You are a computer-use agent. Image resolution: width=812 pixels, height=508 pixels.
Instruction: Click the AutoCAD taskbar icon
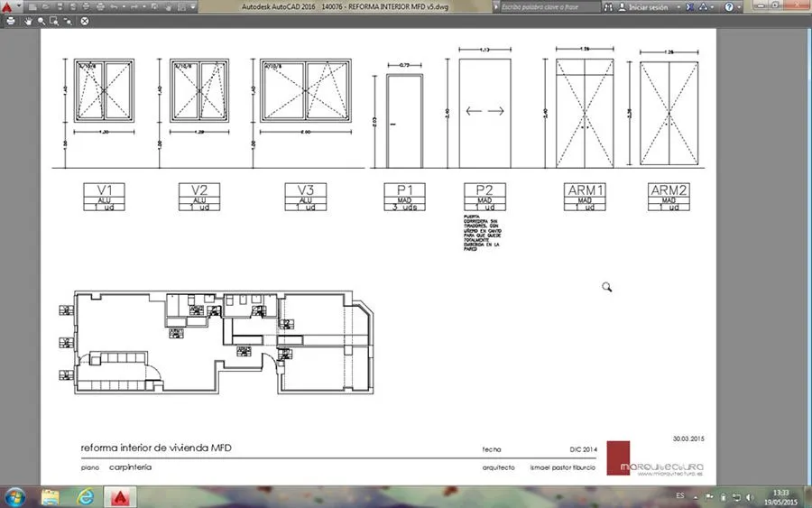tap(120, 497)
